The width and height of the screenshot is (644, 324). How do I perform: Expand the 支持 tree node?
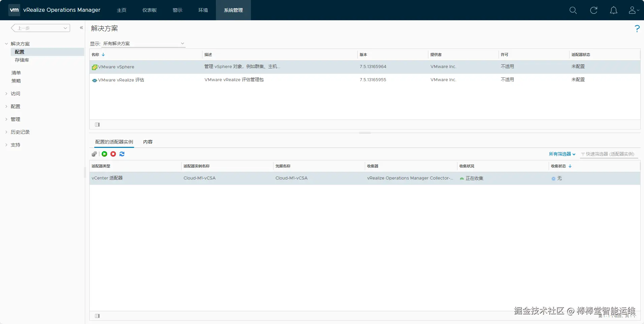coord(6,145)
